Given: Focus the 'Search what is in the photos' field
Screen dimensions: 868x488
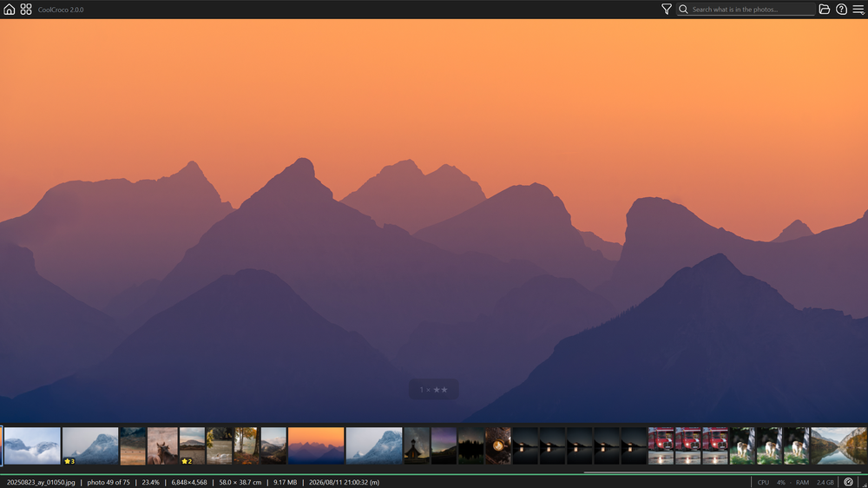Looking at the screenshot, I should (x=746, y=10).
